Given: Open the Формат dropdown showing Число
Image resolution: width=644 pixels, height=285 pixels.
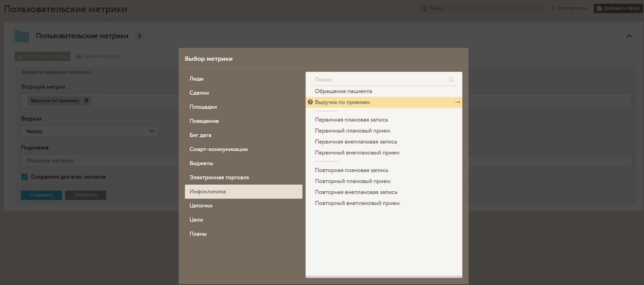Looking at the screenshot, I should 90,131.
